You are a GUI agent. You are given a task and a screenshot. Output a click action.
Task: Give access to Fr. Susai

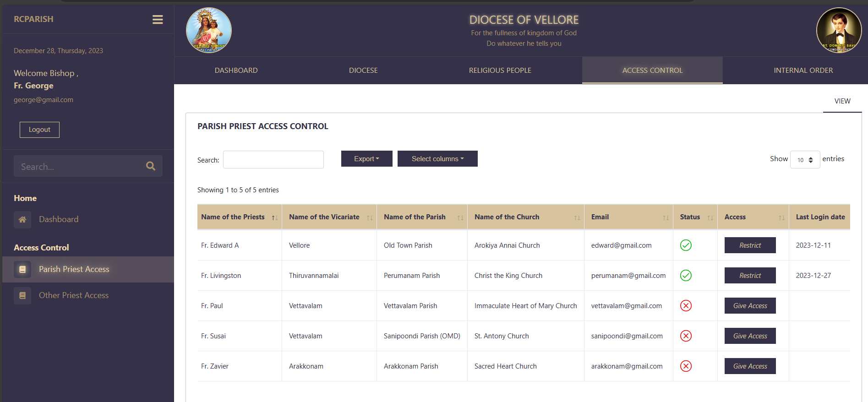[750, 336]
